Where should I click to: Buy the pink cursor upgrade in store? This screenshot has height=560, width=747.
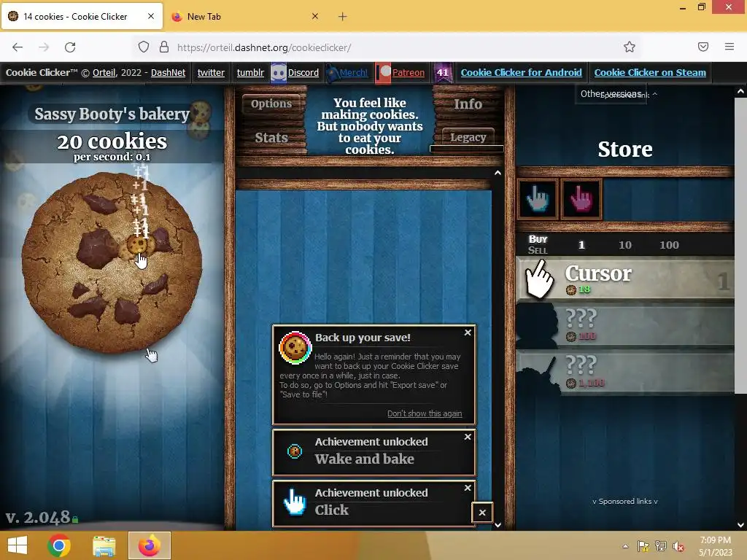tap(581, 199)
